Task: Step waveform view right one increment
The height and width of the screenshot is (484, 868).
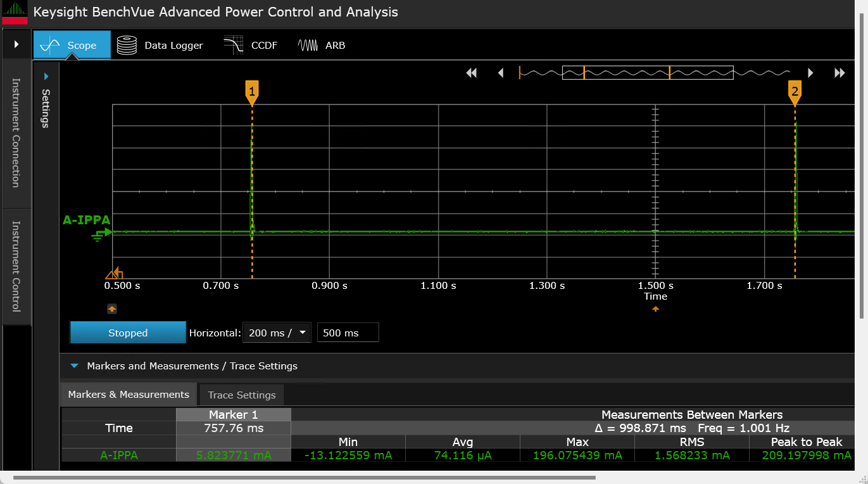Action: (x=810, y=73)
